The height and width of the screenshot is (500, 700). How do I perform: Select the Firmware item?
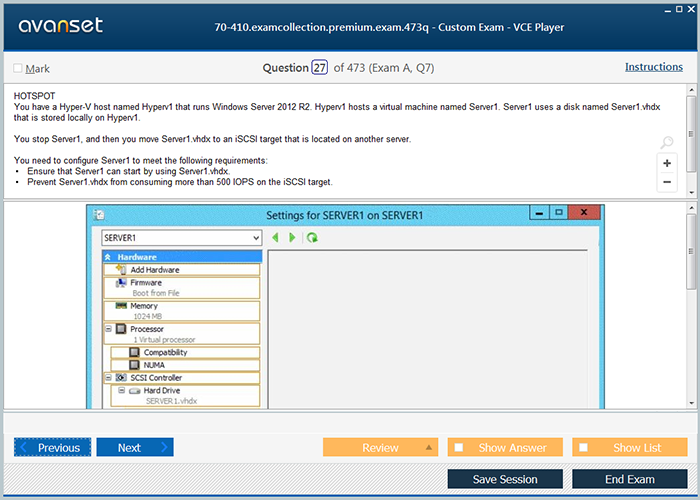pos(181,288)
